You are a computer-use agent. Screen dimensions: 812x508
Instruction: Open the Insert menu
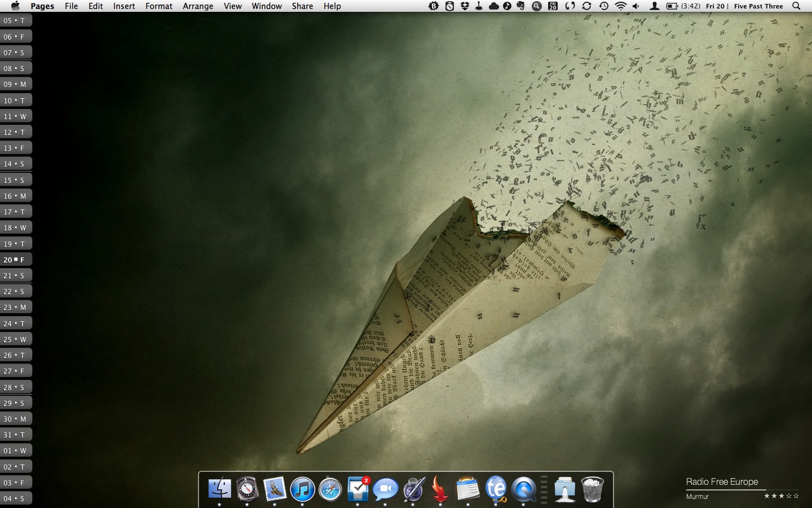(x=123, y=6)
